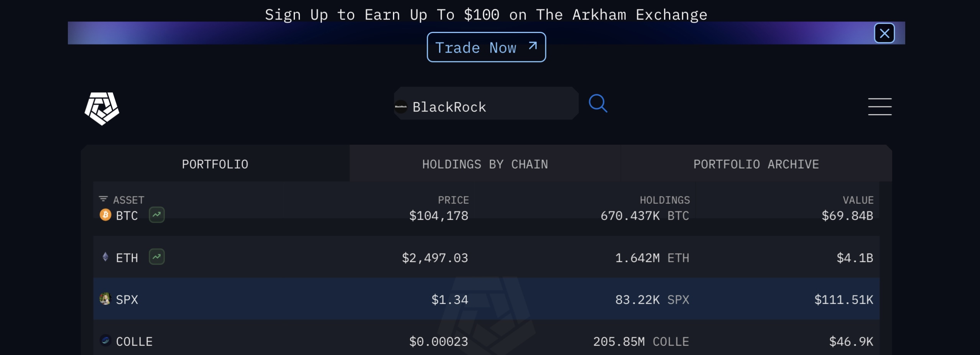Click the blue search magnifier icon
The height and width of the screenshot is (355, 980).
pos(598,103)
